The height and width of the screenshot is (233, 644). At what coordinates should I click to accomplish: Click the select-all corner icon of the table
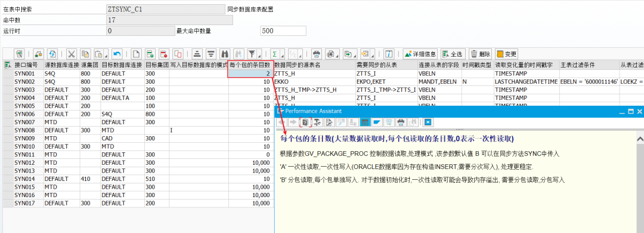8,65
